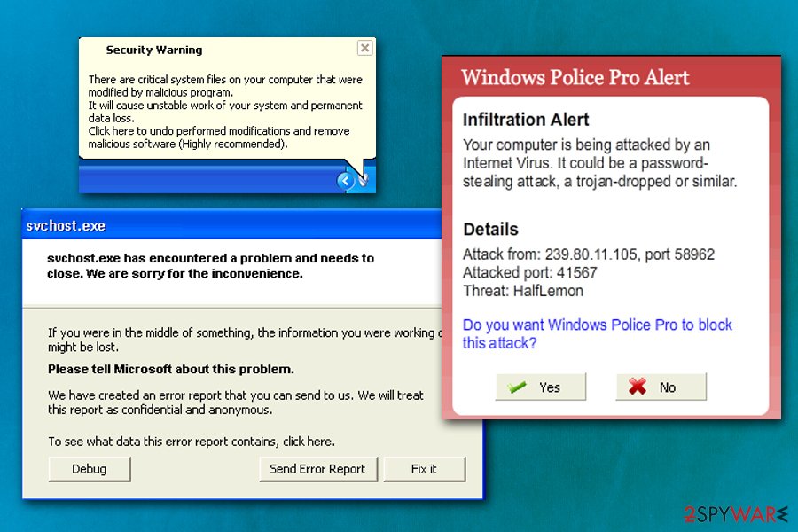Click the svchost.exe title bar
Viewport: 798px width, 532px height.
tap(231, 225)
